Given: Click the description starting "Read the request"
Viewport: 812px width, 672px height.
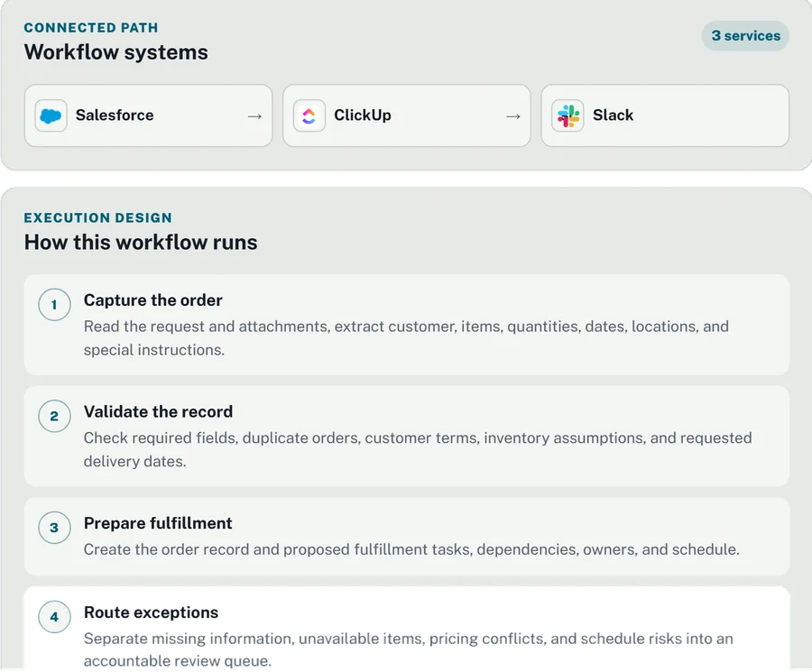Looking at the screenshot, I should [x=407, y=338].
